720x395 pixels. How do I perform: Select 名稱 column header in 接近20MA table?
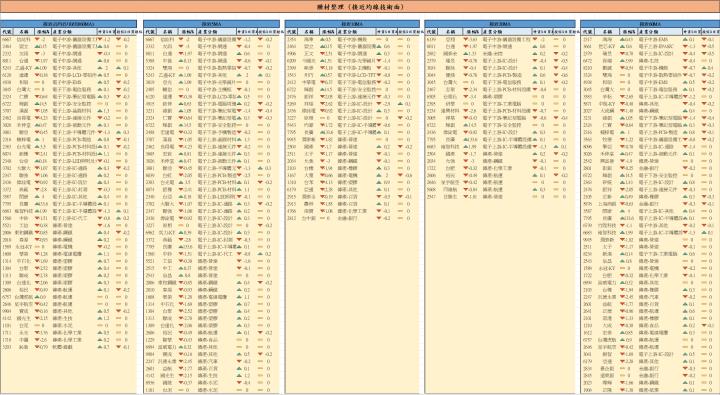(450, 32)
